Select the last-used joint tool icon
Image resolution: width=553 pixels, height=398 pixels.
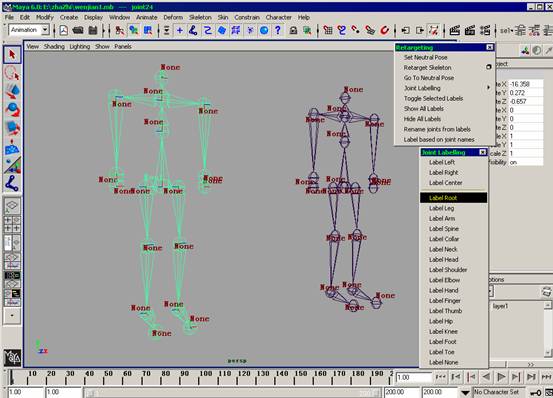coord(12,184)
